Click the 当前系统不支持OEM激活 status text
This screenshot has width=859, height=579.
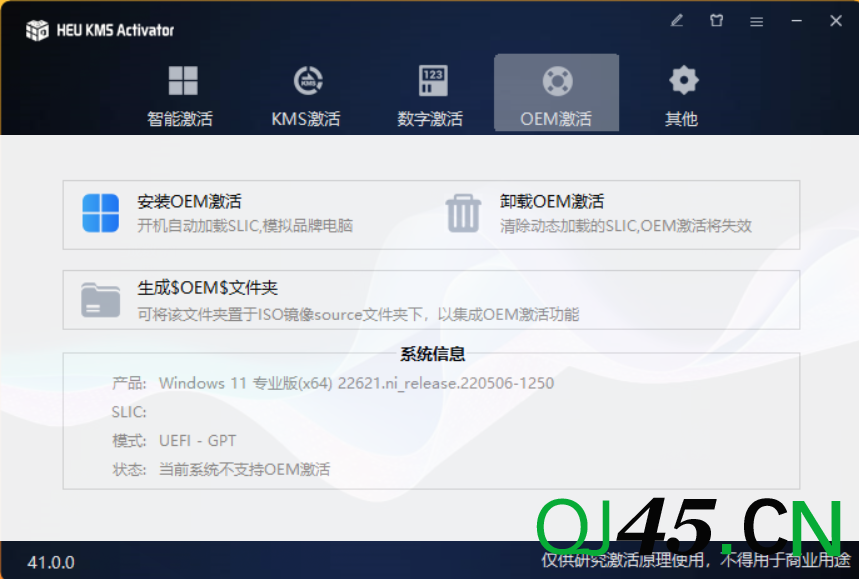tap(244, 469)
